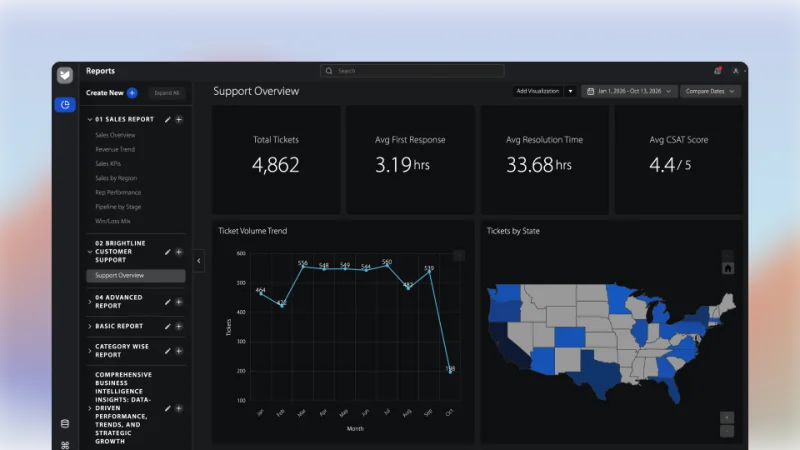Add item to Category Wise Report

pos(179,351)
